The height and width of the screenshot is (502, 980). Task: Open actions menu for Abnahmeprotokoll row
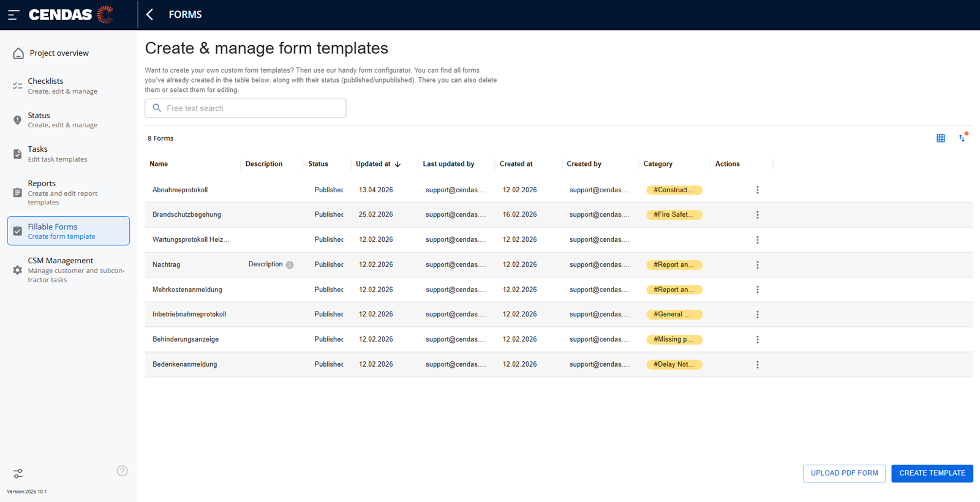coord(758,190)
